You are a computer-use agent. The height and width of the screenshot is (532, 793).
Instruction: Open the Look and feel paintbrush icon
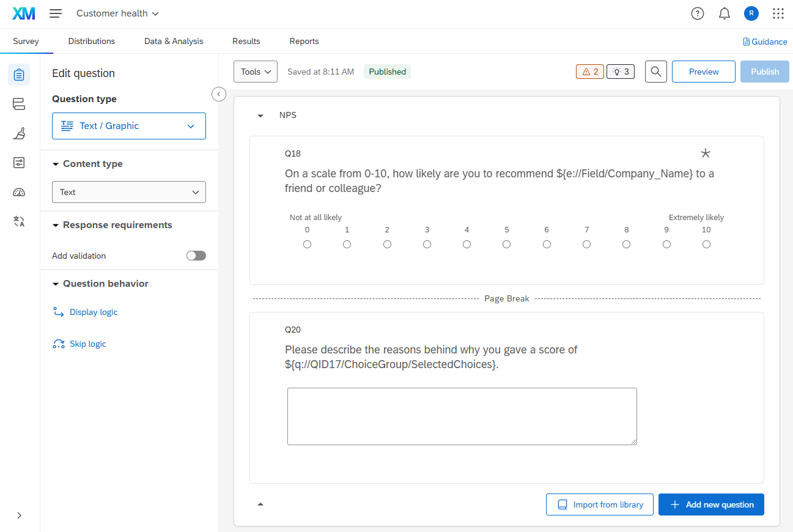(19, 133)
